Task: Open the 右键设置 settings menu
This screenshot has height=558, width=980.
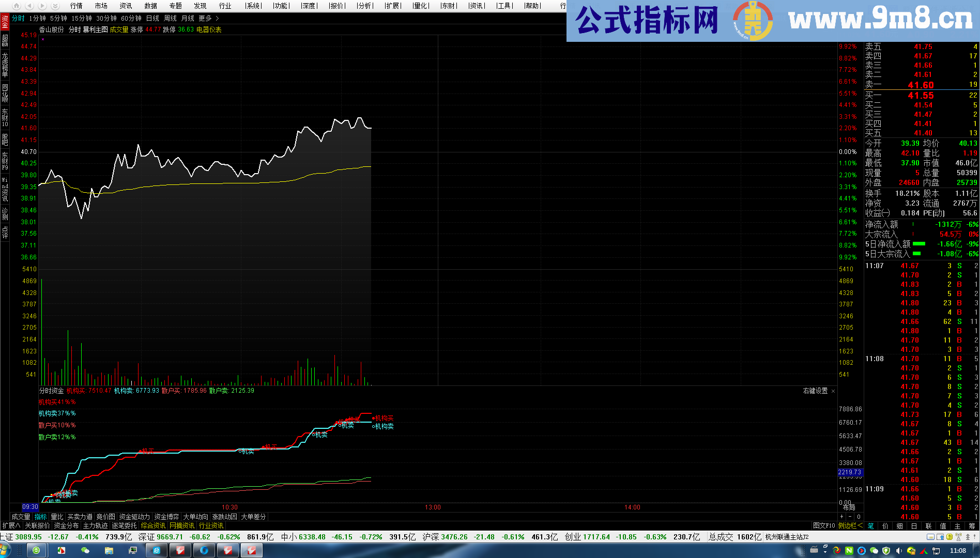Action: 815,391
